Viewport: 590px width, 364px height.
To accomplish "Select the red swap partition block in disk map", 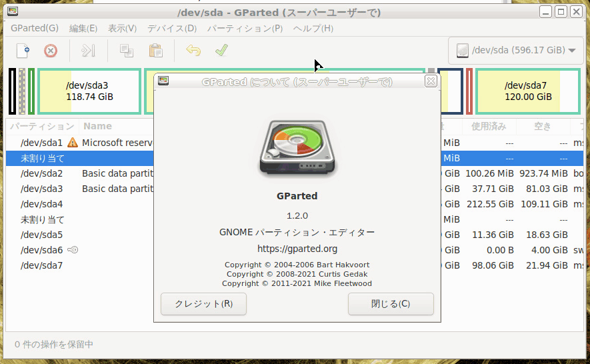I will coord(469,91).
